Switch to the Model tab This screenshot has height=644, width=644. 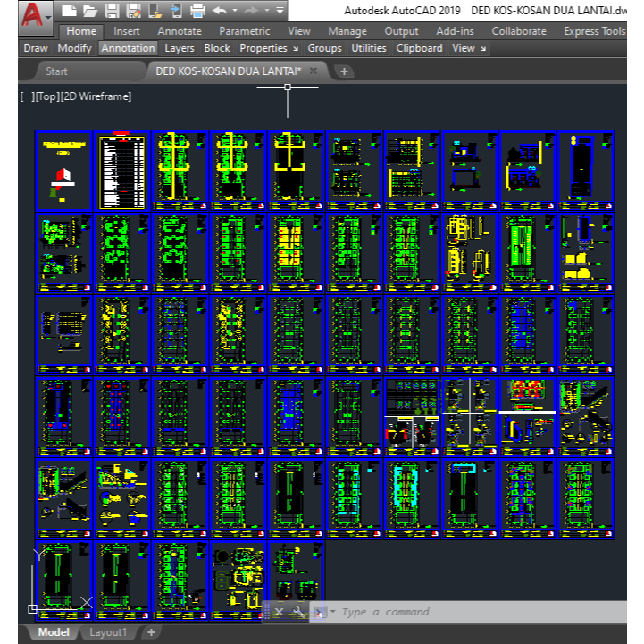coord(54,632)
